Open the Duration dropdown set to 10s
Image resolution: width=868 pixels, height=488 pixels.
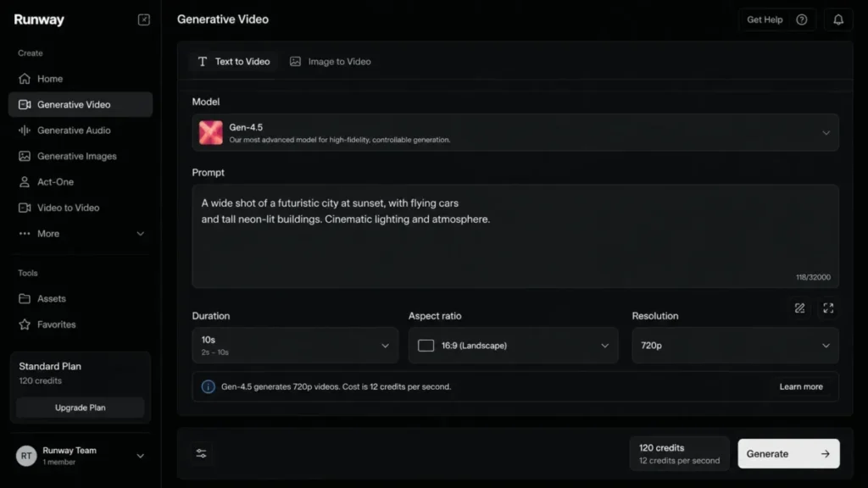tap(295, 346)
